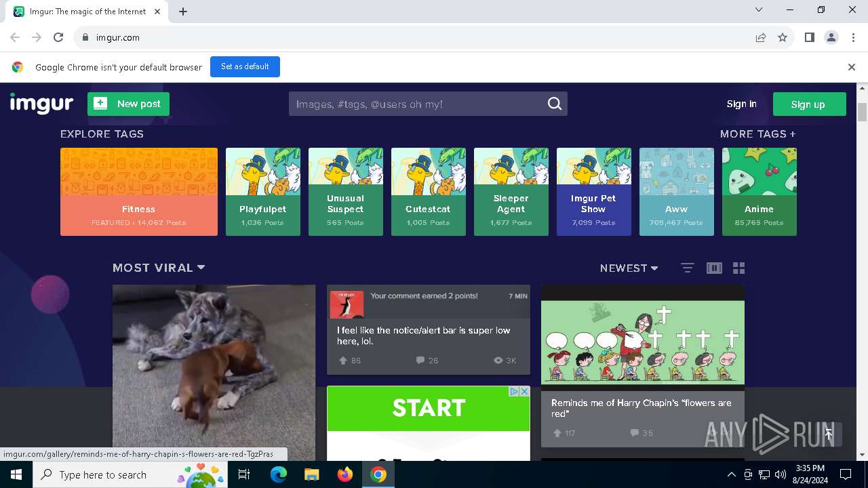Open the dog and puppy post thumbnail
The image size is (868, 488).
click(214, 373)
